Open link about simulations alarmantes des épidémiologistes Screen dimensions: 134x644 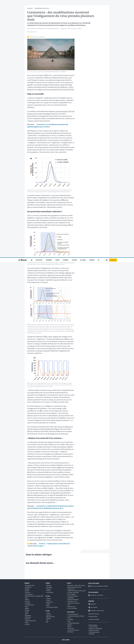coord(48,125)
